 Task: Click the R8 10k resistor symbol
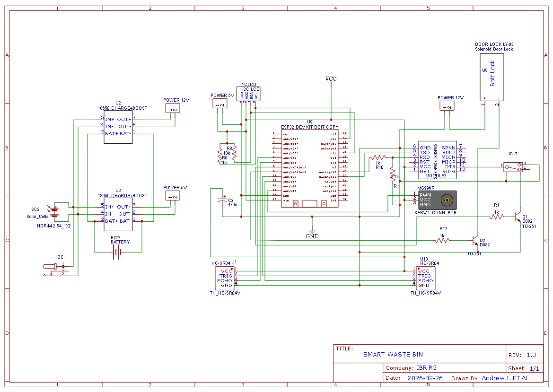[234, 152]
